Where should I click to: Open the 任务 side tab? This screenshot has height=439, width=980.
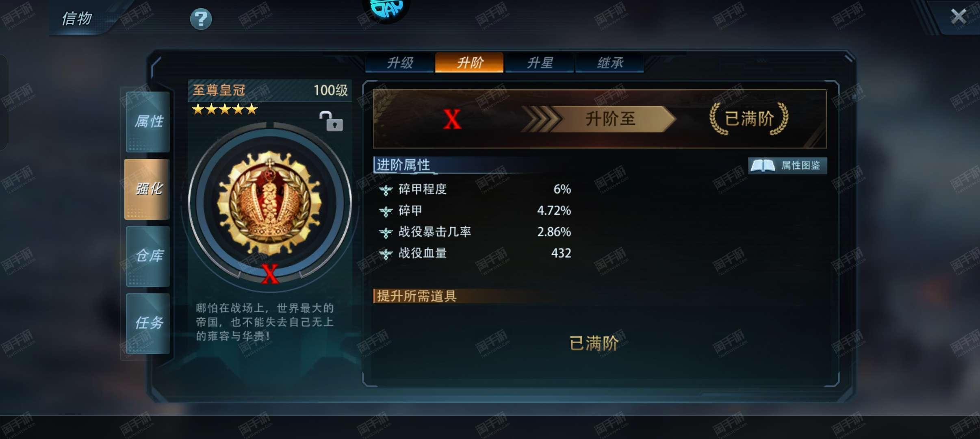tap(148, 324)
